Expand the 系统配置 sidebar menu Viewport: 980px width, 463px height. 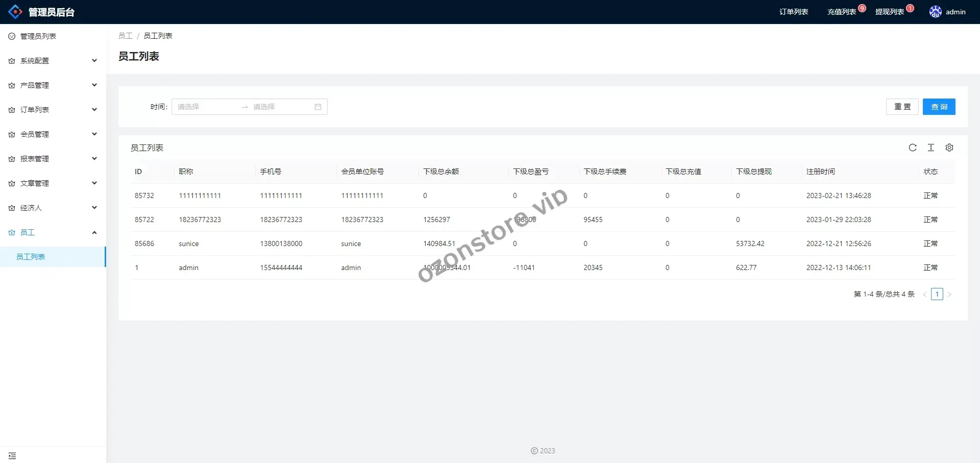[53, 61]
